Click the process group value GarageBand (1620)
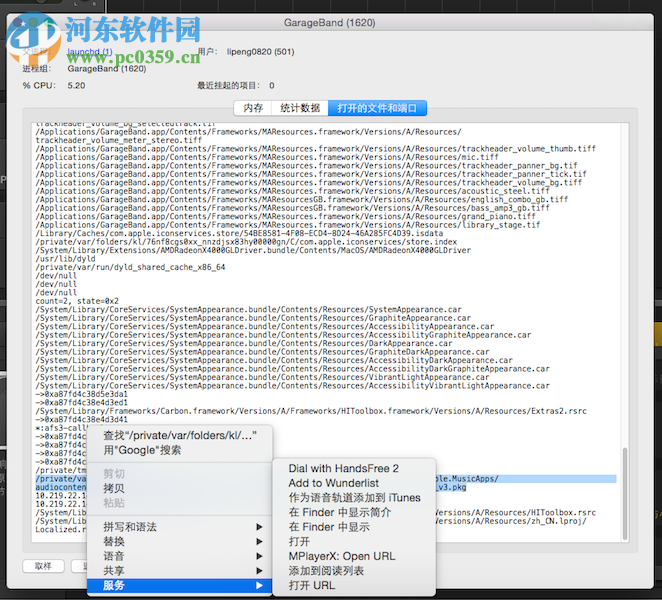The image size is (662, 600). click(107, 69)
